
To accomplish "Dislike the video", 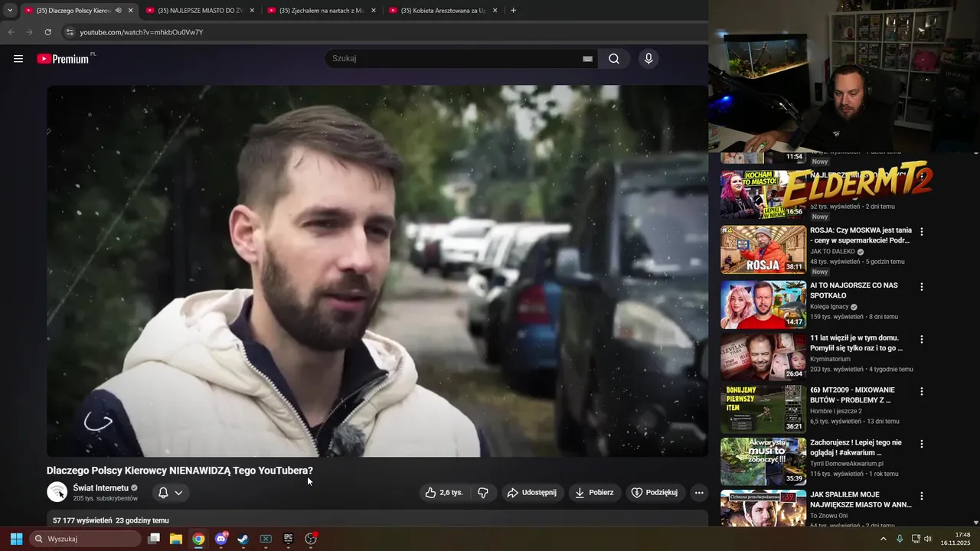I will pyautogui.click(x=483, y=493).
